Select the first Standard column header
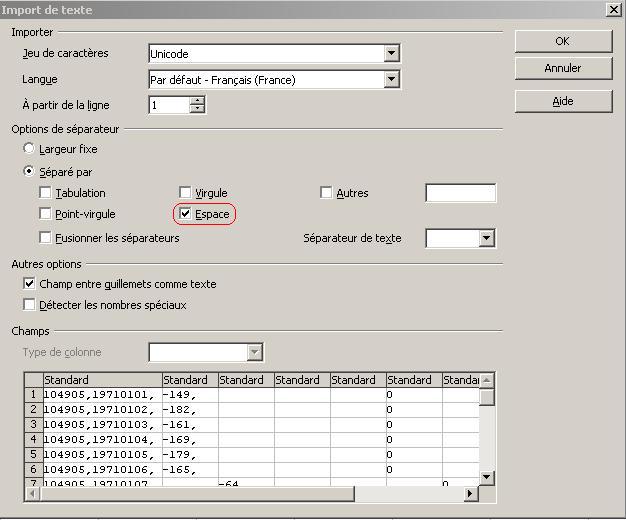 pos(102,380)
